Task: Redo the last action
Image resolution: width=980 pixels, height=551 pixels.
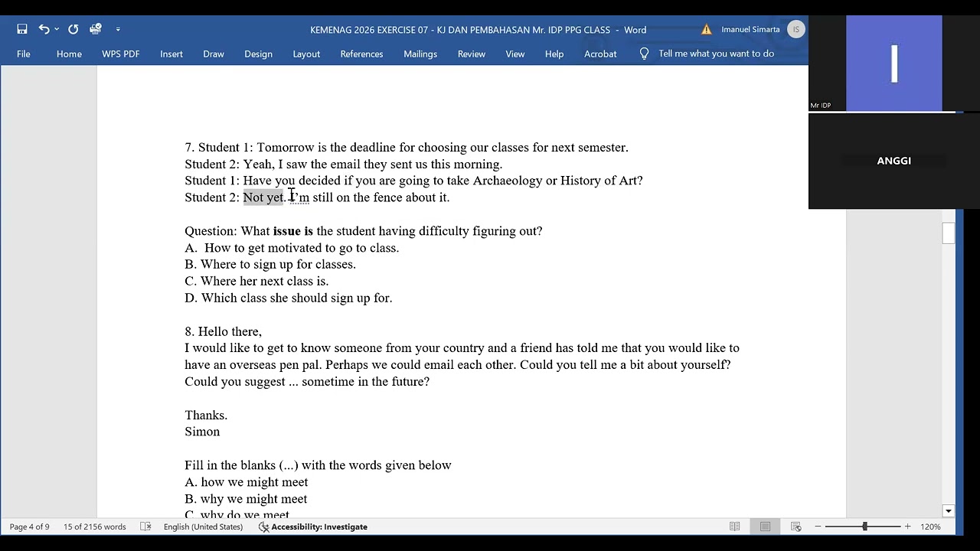Action: pyautogui.click(x=73, y=29)
